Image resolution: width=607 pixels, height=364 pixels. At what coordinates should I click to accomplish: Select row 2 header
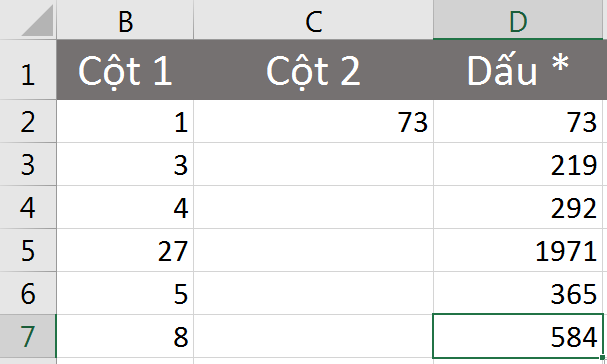coord(28,122)
